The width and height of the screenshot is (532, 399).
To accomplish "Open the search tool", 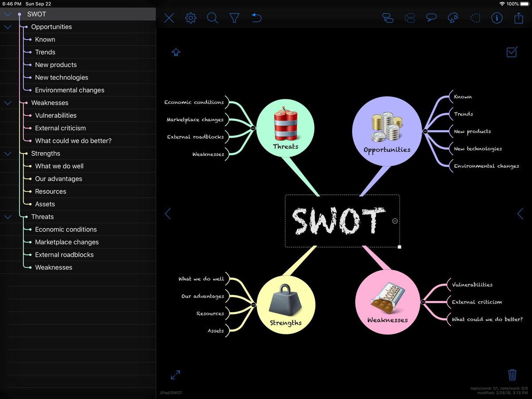I will tap(212, 18).
